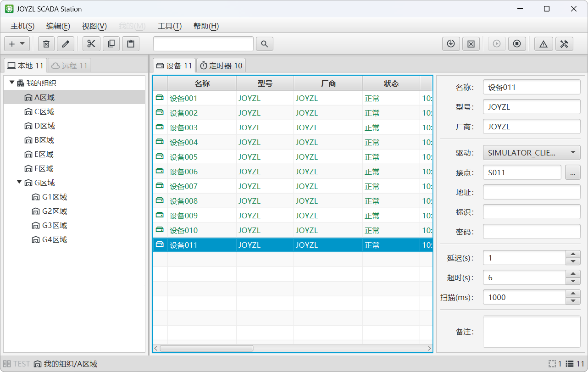Select G1区域 in the tree

coord(74,197)
